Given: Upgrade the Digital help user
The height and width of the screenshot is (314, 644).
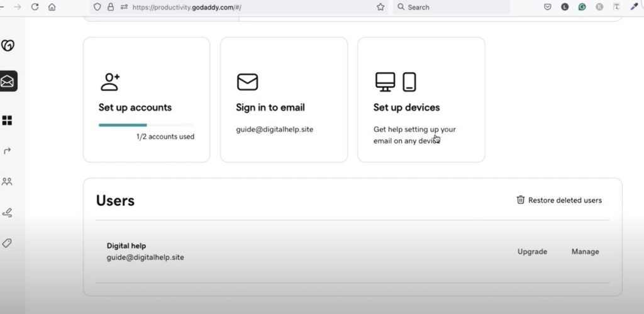Looking at the screenshot, I should pyautogui.click(x=532, y=252).
